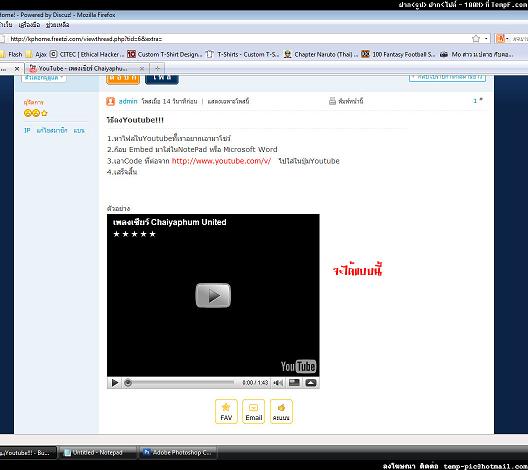This screenshot has width=528, height=470.
Task: Click the orange avatar icon beside admin
Action: [110, 101]
